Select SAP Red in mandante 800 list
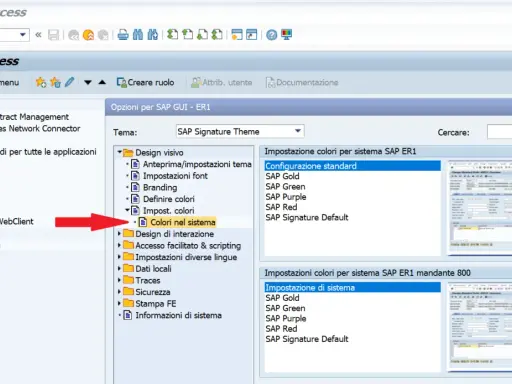Image resolution: width=512 pixels, height=384 pixels. 353,329
